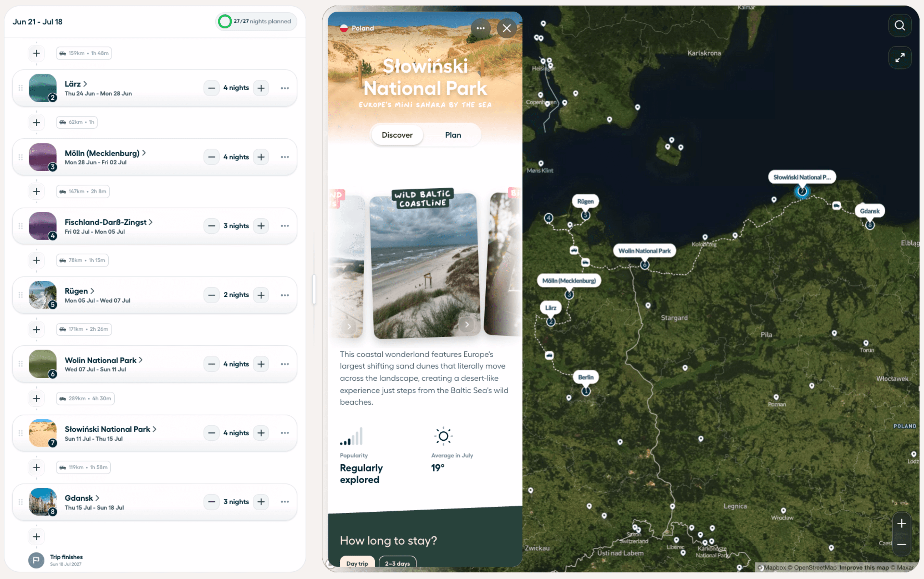Open options menu for Słowiński National Park
Image resolution: width=924 pixels, height=579 pixels.
(x=285, y=433)
